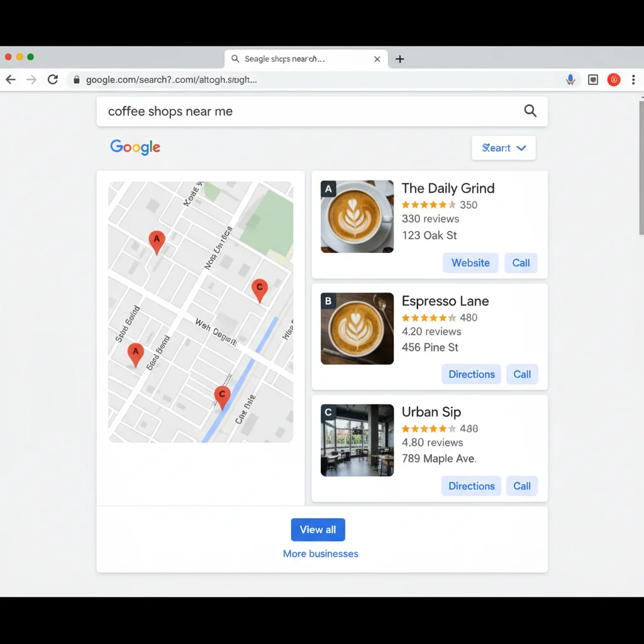Click the 123 Oak St address
The image size is (644, 644).
click(429, 235)
